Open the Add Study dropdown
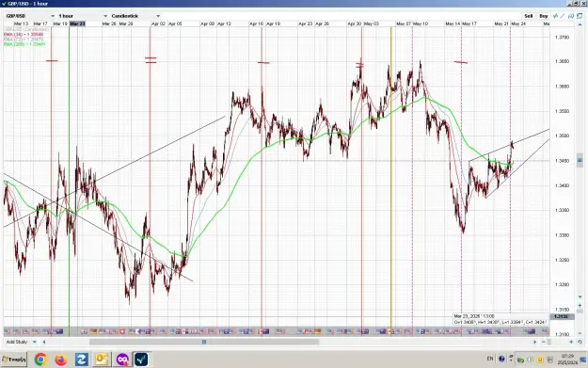588x368 pixels. pos(21,342)
